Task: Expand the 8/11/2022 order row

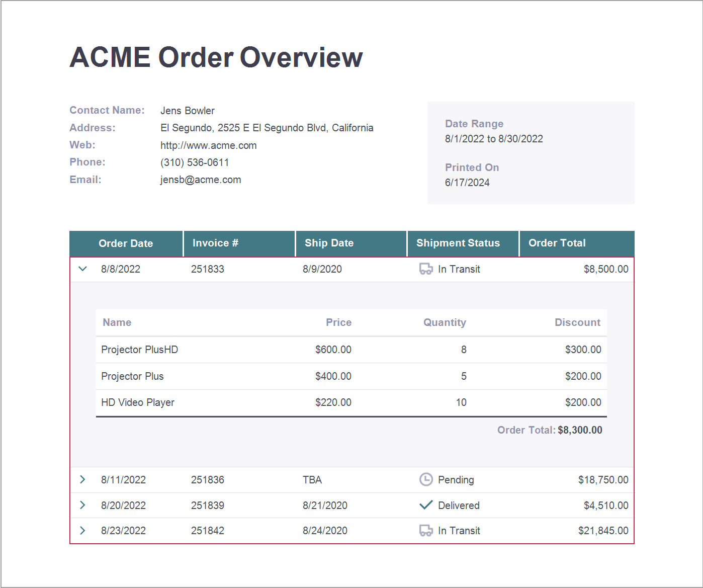Action: (x=83, y=480)
